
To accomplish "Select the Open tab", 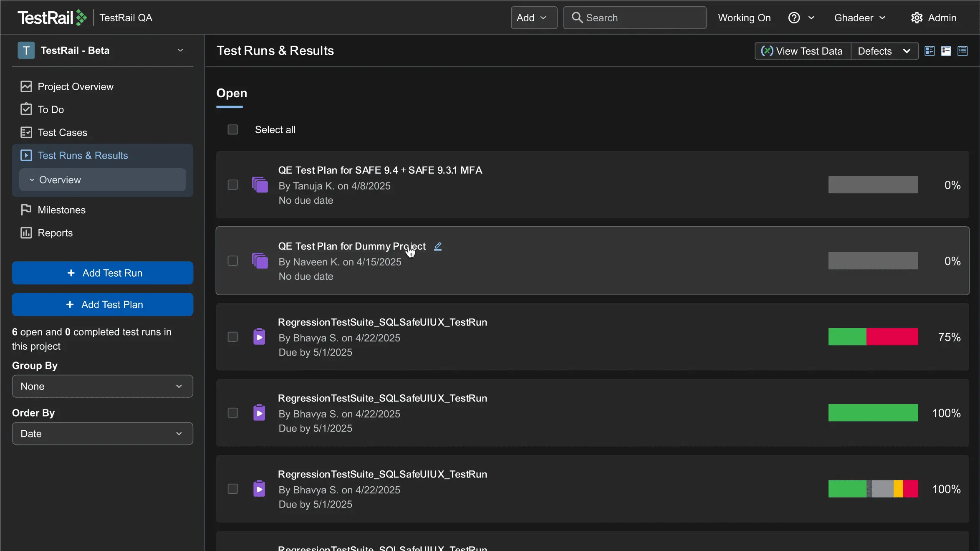I will coord(232,93).
